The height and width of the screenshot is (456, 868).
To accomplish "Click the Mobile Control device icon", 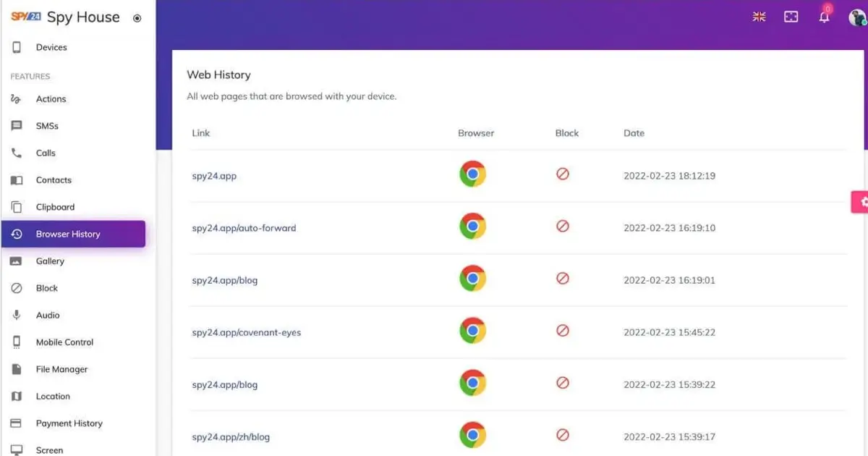I will (x=17, y=342).
